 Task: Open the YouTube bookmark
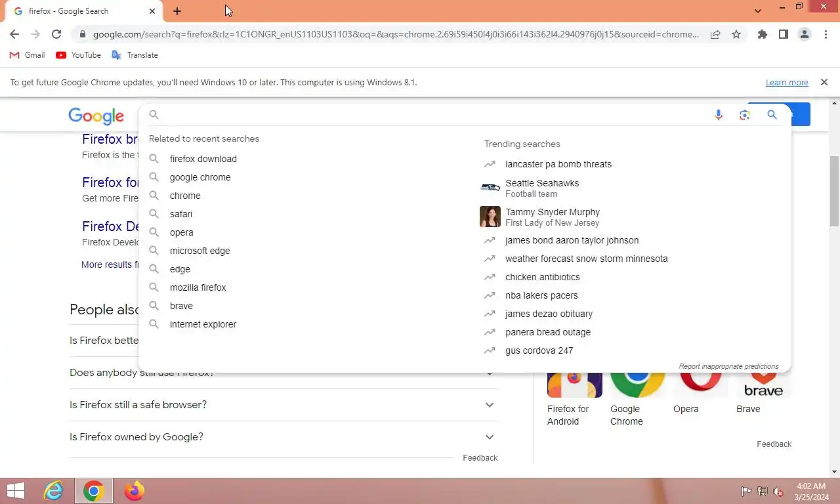78,55
